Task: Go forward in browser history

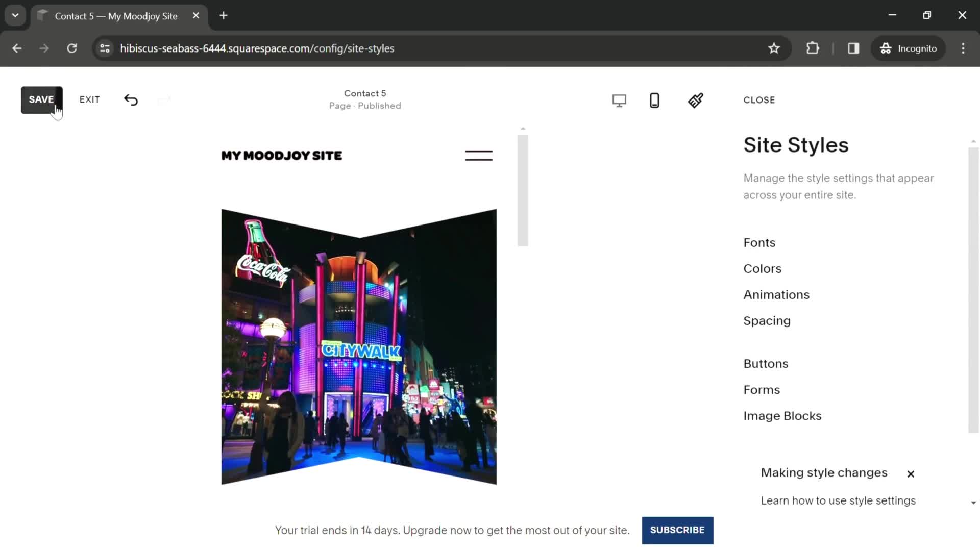Action: [x=44, y=48]
